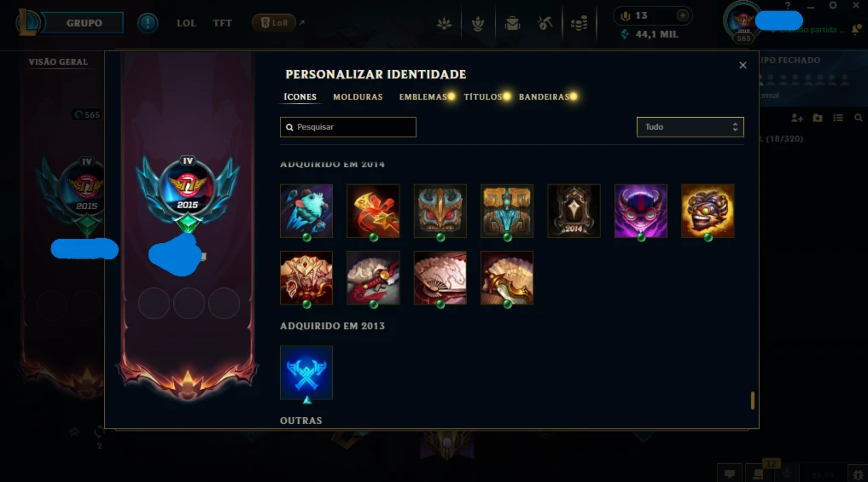
Task: Choose the 2014 season reward icon
Action: [x=574, y=211]
